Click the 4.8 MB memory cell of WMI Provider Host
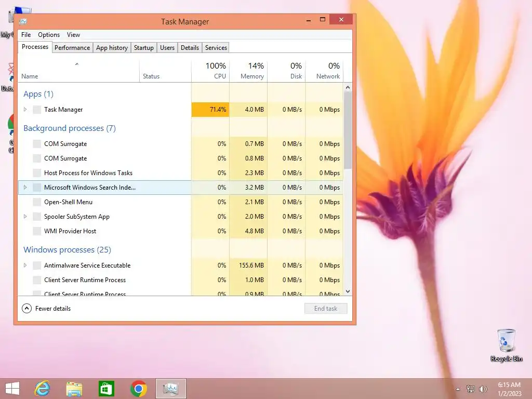 tap(248, 231)
